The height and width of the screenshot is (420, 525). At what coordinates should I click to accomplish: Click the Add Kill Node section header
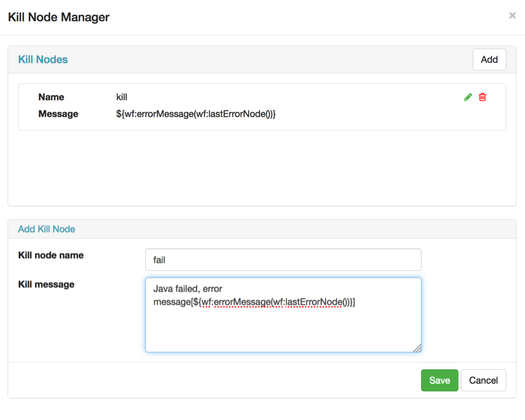click(x=46, y=229)
